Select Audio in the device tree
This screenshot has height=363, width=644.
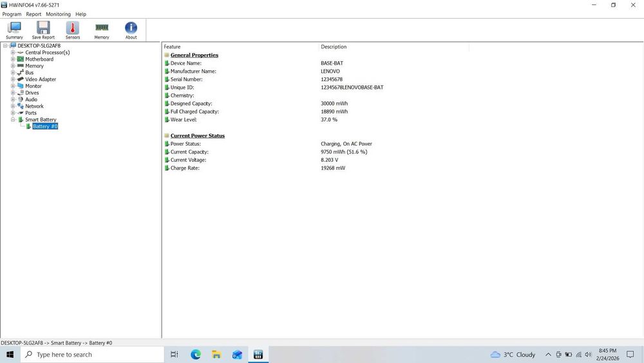coord(31,99)
